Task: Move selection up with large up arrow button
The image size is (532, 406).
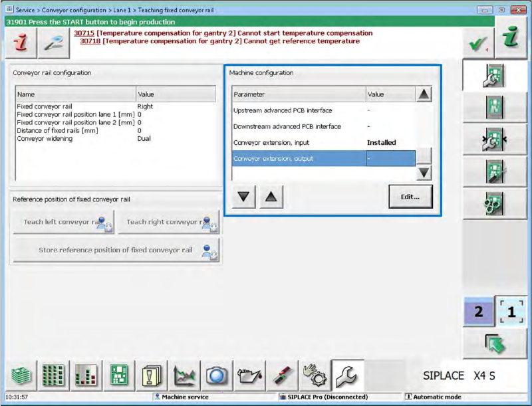Action: (x=271, y=196)
